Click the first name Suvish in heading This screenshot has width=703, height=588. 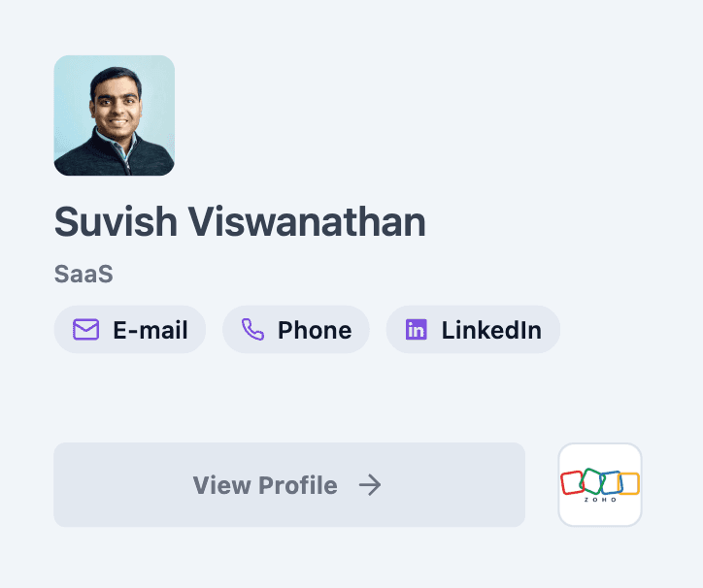click(x=116, y=222)
